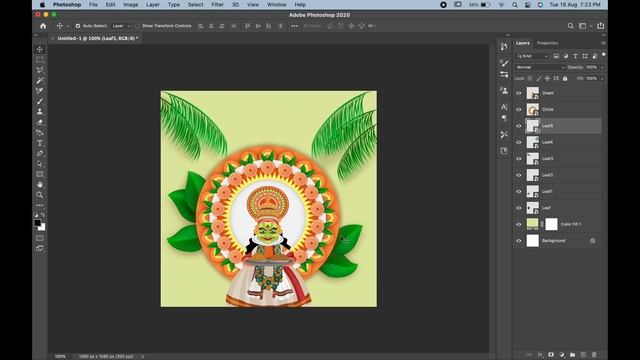
Task: Open the Edit Toolbar three-dots button
Action: pyautogui.click(x=40, y=205)
